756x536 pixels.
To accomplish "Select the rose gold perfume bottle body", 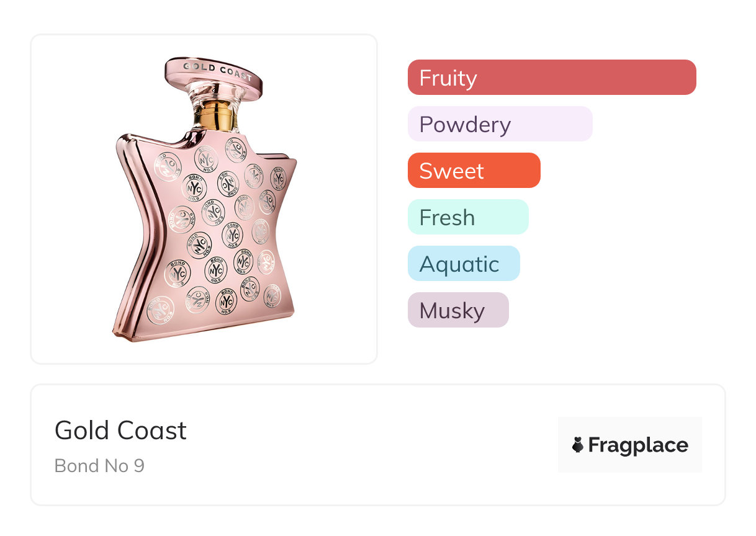I will click(x=211, y=236).
